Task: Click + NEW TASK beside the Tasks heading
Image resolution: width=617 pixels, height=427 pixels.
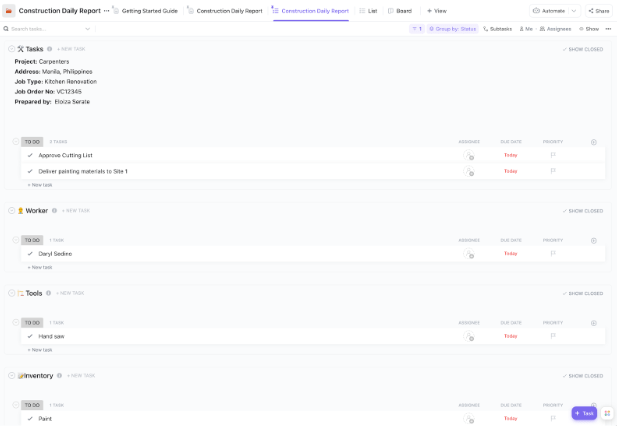Action: coord(71,49)
